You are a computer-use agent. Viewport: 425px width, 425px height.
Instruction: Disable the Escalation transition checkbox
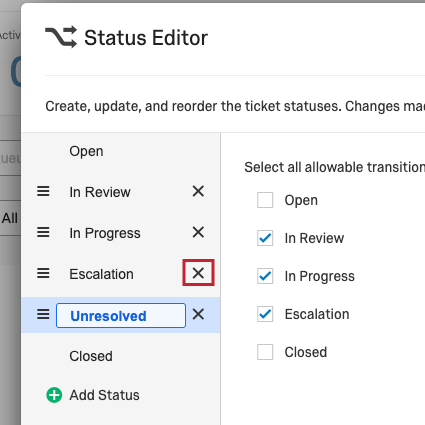[x=265, y=314]
